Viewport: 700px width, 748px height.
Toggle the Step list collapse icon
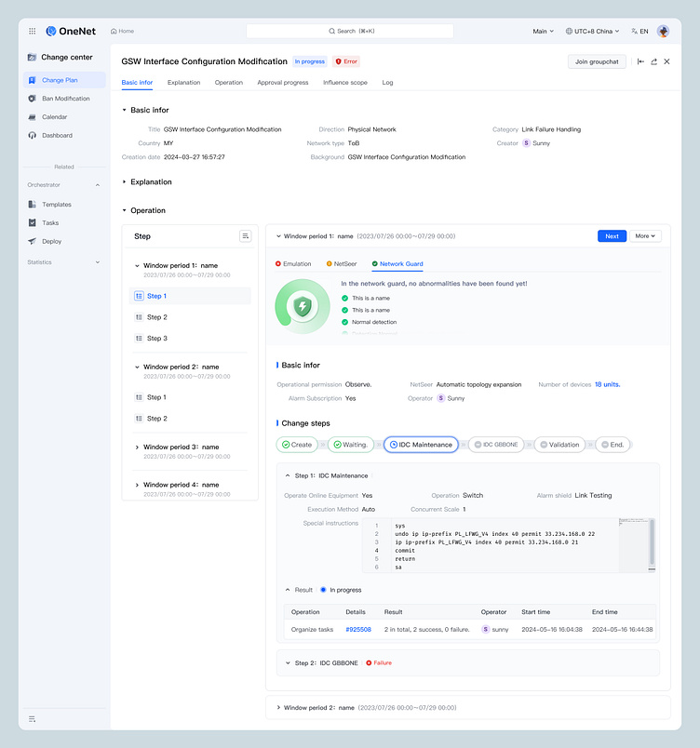coord(245,236)
